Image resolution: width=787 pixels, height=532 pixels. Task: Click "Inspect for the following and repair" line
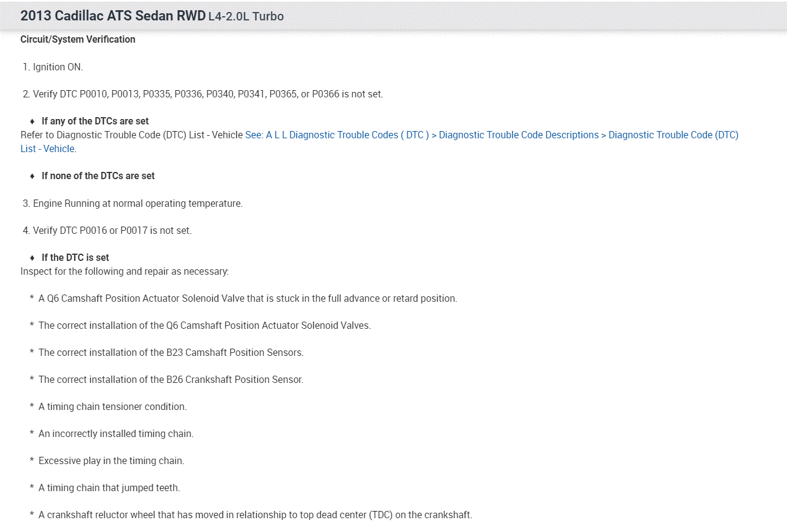pos(124,272)
